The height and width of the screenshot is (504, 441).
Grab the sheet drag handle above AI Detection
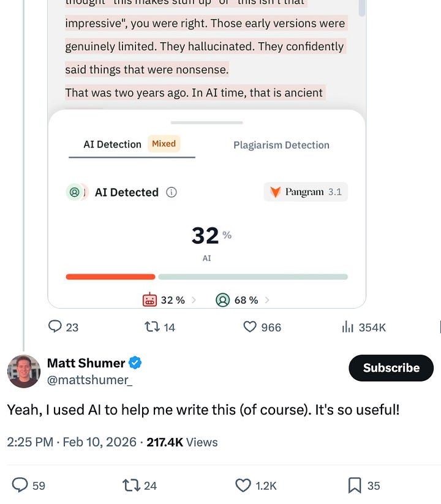206,122
